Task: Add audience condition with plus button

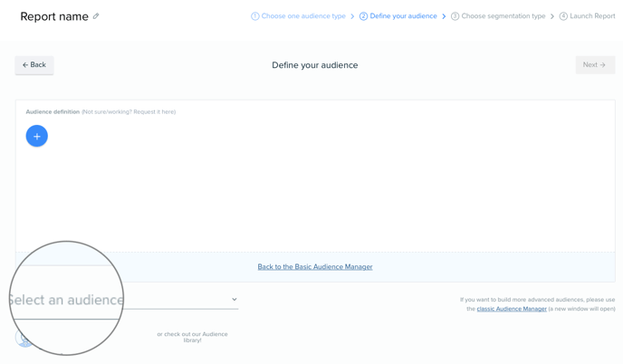Action: point(37,137)
